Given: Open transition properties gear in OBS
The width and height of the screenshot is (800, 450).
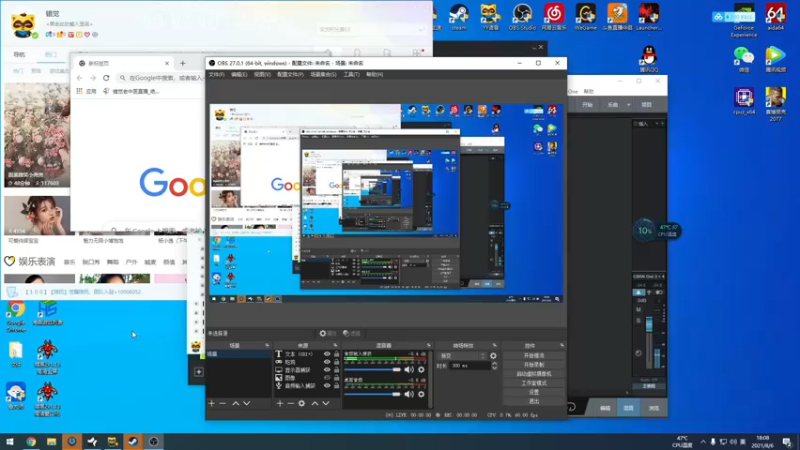Looking at the screenshot, I should [493, 356].
